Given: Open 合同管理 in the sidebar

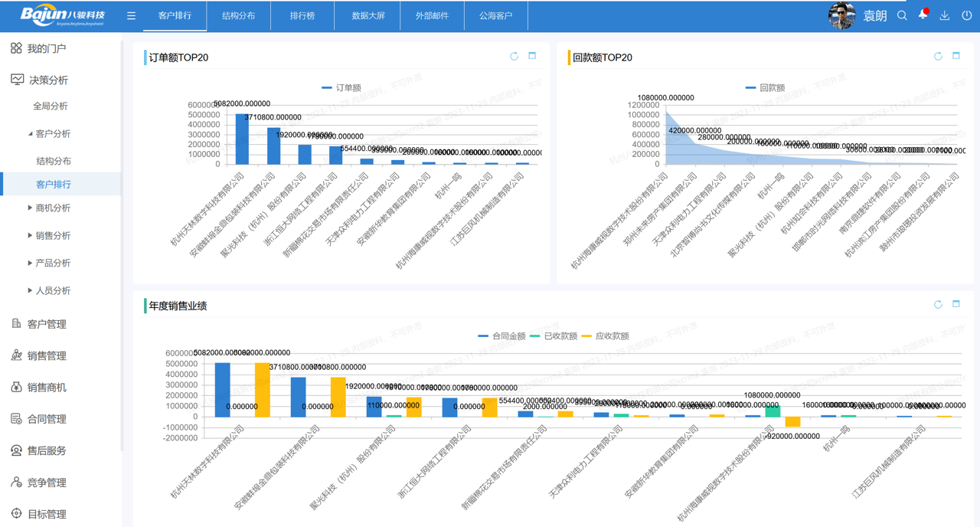Looking at the screenshot, I should 46,419.
